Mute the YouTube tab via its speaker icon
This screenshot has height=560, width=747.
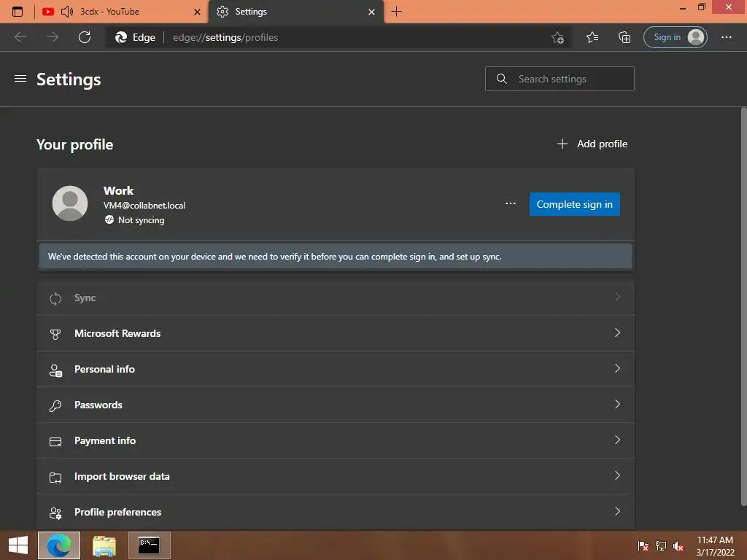67,12
